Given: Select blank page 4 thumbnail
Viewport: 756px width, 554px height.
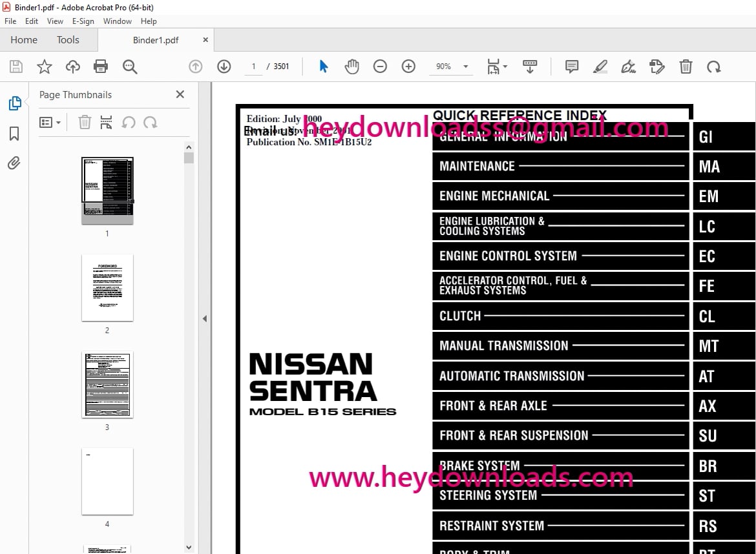Looking at the screenshot, I should tap(107, 481).
